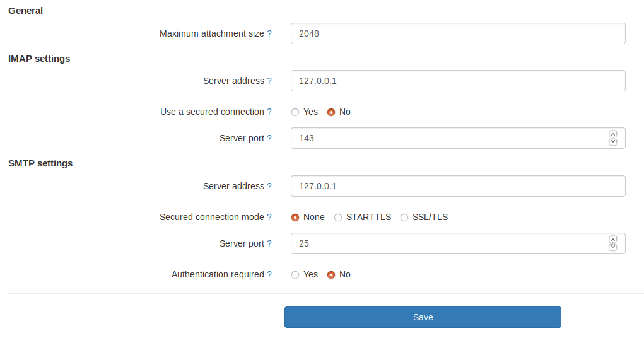644x338 pixels.
Task: Open help for Use a secured connection
Action: [x=269, y=112]
